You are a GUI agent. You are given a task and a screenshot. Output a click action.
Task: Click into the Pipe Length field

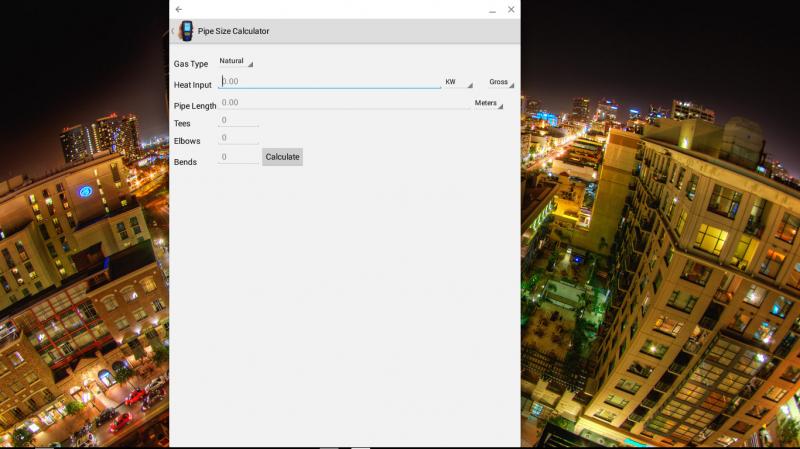[x=344, y=102]
